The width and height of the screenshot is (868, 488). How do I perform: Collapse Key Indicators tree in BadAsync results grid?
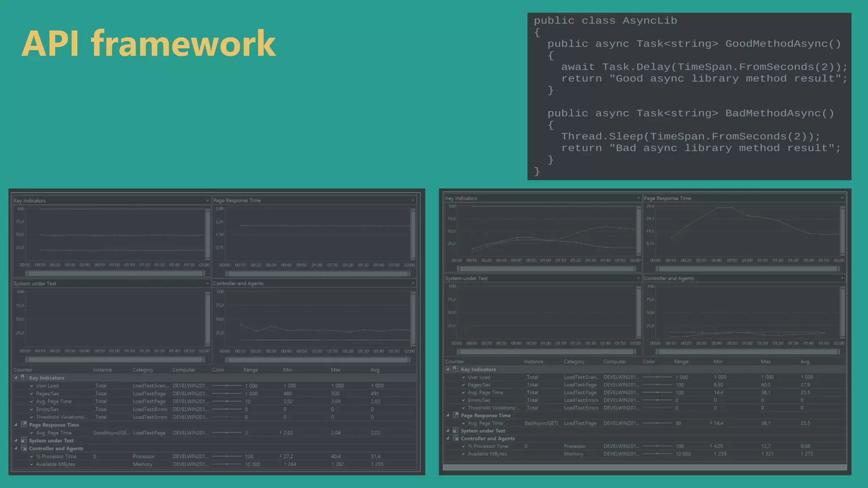click(x=448, y=369)
